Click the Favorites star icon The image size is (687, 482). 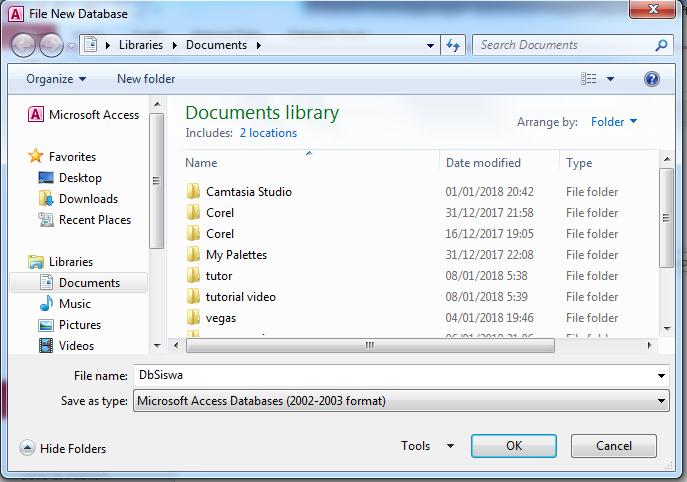[35, 156]
